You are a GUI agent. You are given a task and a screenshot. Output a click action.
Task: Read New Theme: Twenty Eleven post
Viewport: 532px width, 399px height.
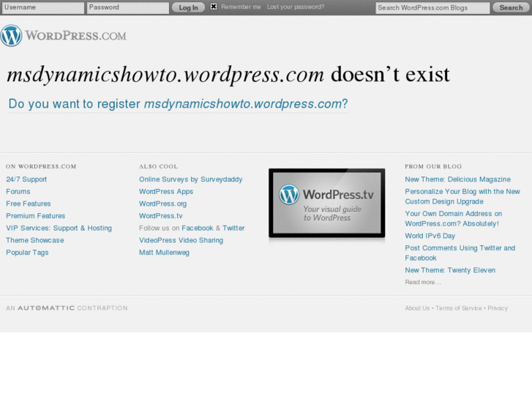(450, 270)
